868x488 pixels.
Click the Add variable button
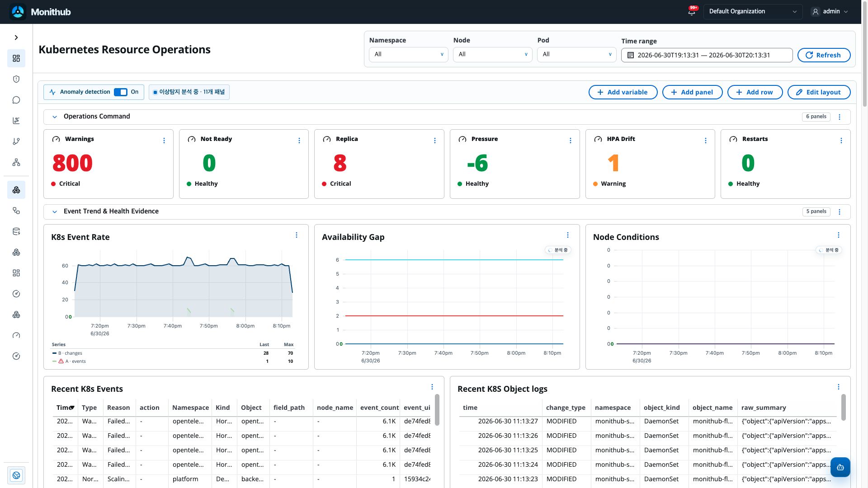[623, 92]
